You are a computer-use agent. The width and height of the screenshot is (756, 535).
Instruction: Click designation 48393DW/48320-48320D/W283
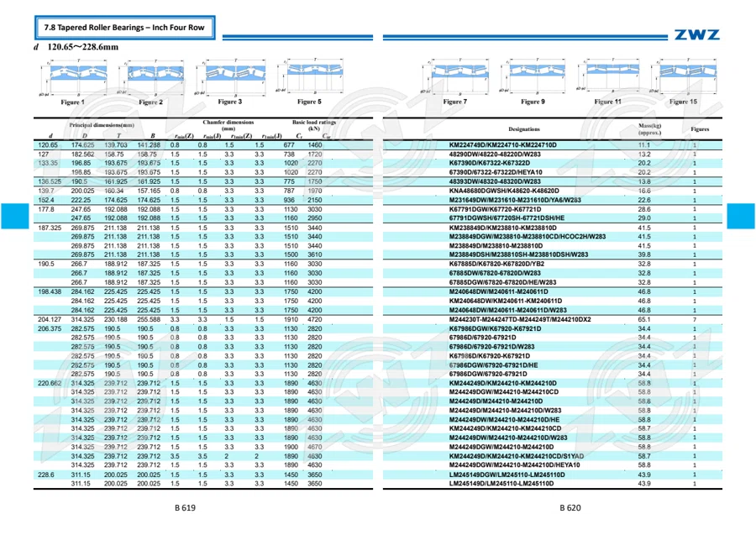click(495, 181)
